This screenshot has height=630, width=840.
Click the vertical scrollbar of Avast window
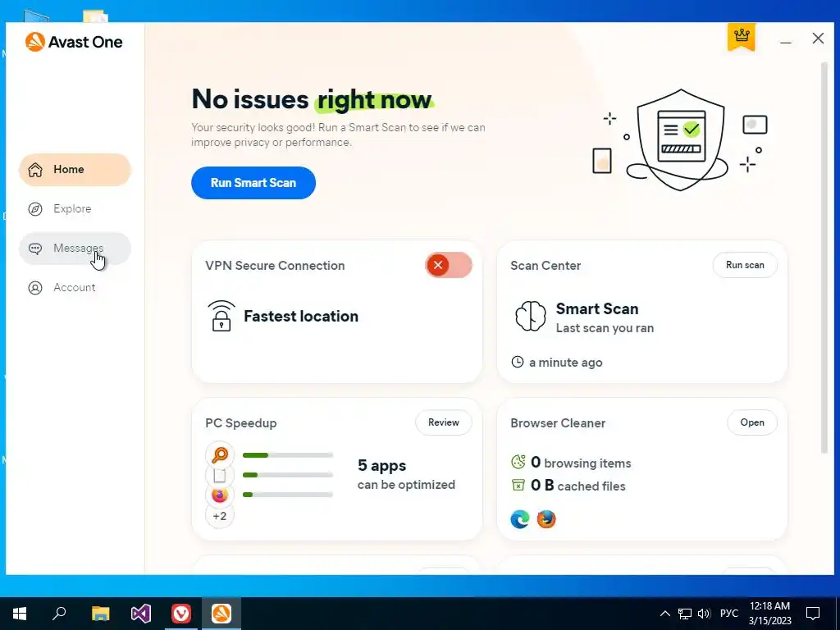824,258
